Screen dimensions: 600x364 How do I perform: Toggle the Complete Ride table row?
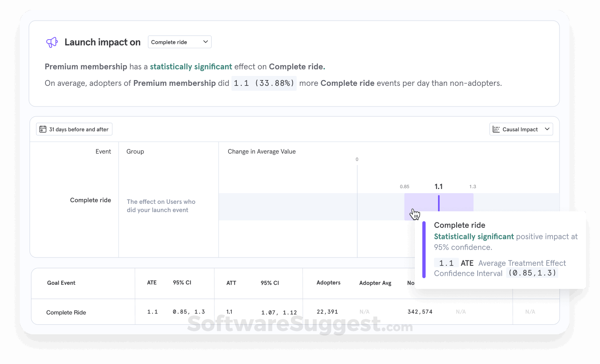(x=66, y=312)
